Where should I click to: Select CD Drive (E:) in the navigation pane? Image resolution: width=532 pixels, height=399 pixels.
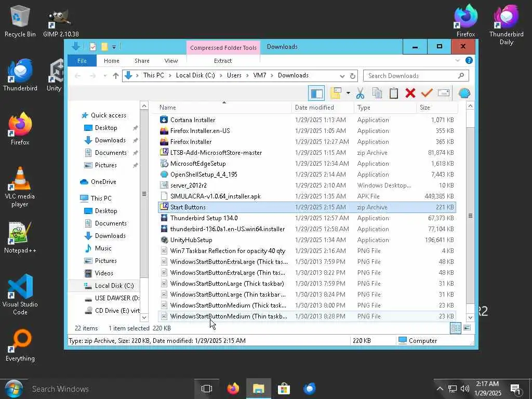click(112, 311)
